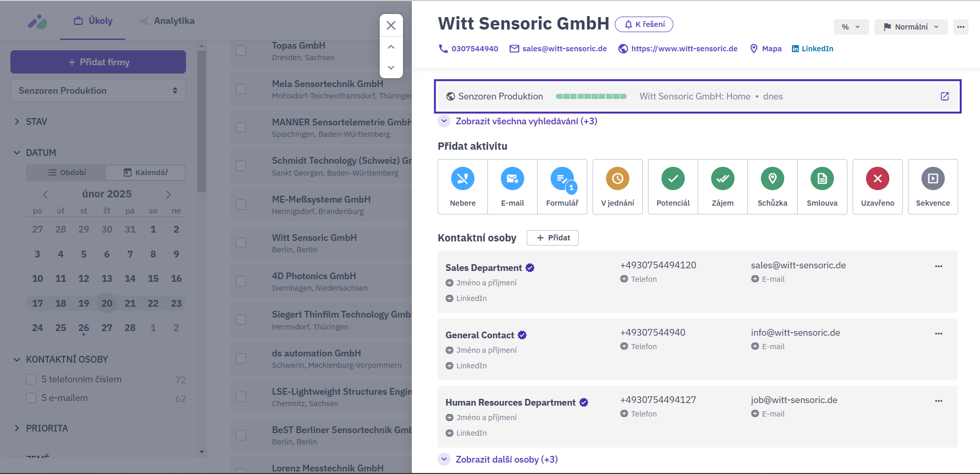Set Schůzka meeting activity
Image resolution: width=980 pixels, height=474 pixels.
pyautogui.click(x=772, y=186)
